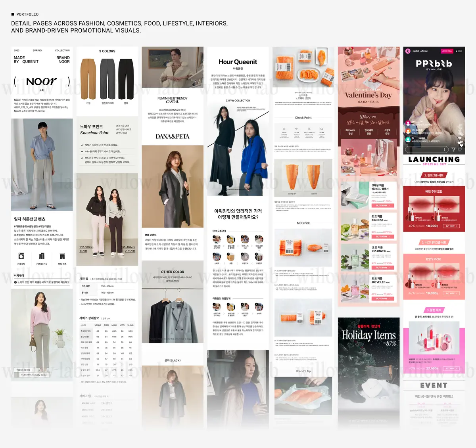This screenshot has height=448, width=476.
Task: Click the Brand's Tip heading
Action: point(303,371)
